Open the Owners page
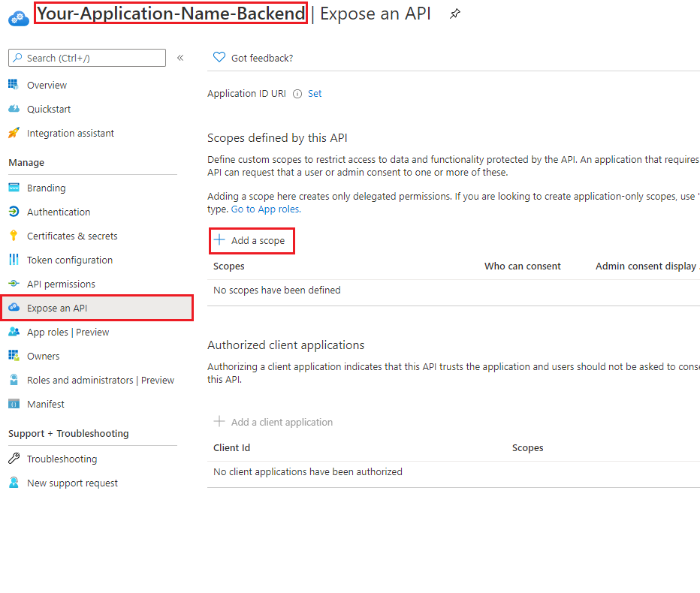 click(x=44, y=357)
